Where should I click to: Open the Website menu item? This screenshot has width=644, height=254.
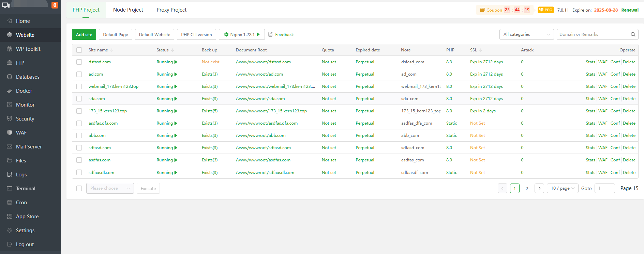[30, 35]
